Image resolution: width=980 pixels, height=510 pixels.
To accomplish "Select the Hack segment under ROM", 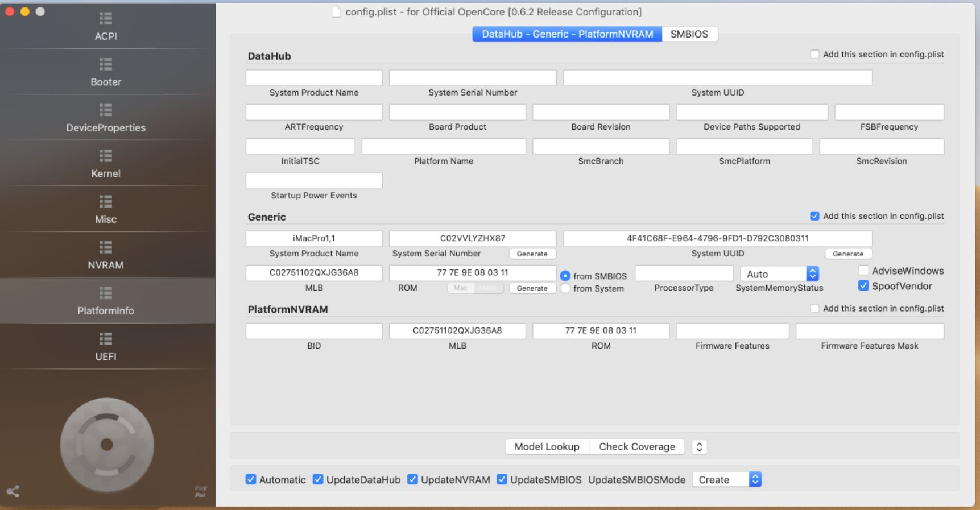I will [x=489, y=288].
